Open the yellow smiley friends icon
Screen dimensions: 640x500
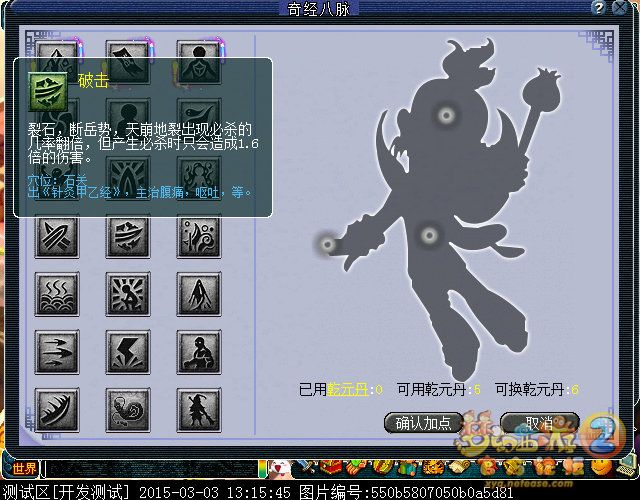tap(601, 468)
